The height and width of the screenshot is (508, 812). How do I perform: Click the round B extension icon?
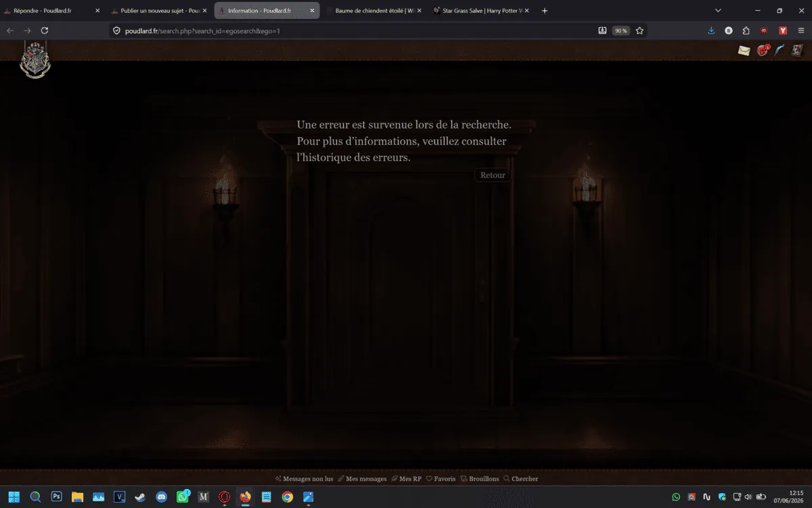[x=729, y=30]
